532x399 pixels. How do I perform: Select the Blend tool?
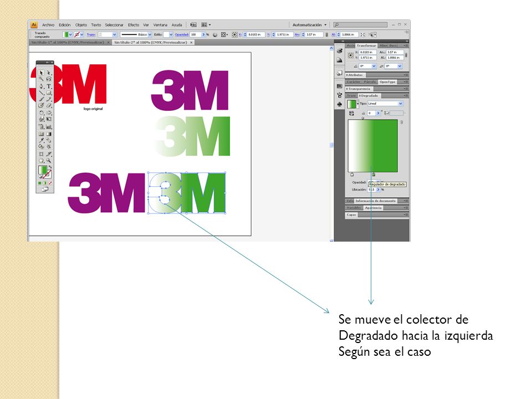click(x=49, y=140)
